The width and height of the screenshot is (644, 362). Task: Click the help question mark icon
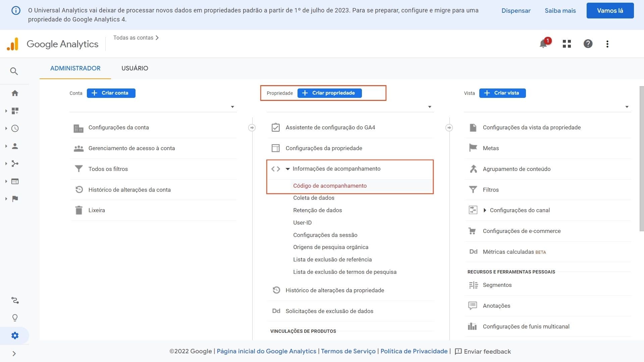click(588, 44)
